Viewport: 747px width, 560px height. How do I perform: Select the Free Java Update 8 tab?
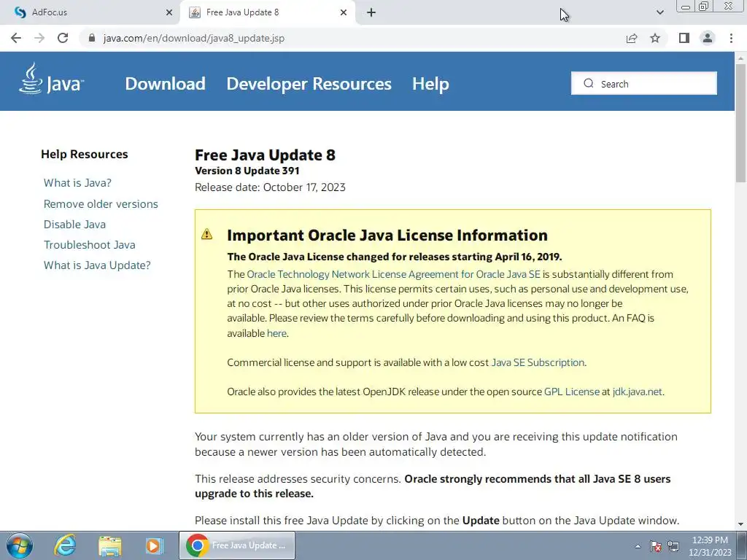click(x=267, y=12)
